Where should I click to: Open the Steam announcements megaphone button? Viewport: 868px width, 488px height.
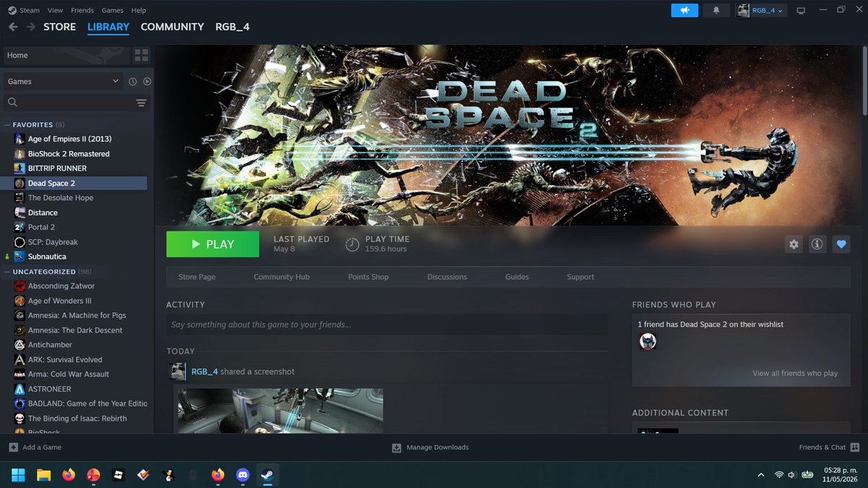coord(684,10)
